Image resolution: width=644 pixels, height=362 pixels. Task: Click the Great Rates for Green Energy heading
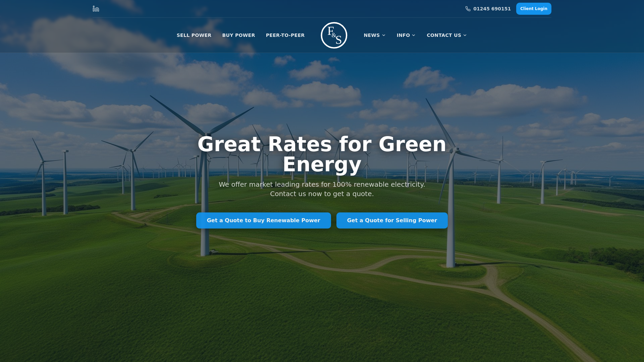tap(322, 154)
